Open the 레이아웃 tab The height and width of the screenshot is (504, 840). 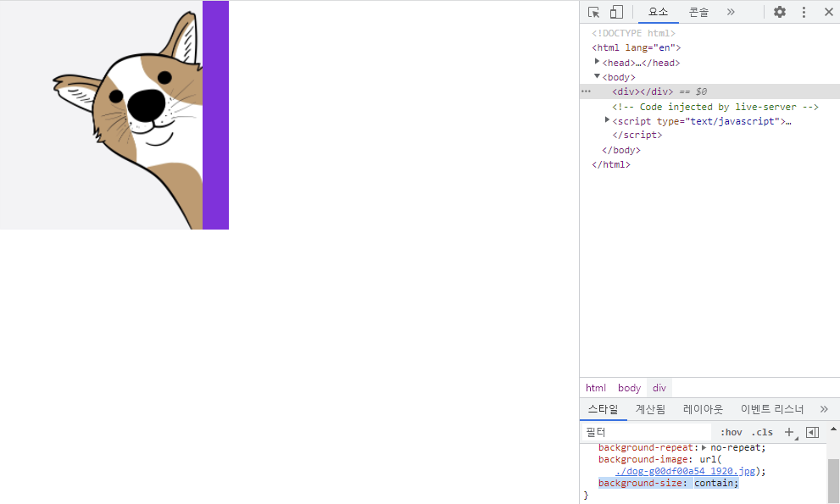tap(703, 409)
